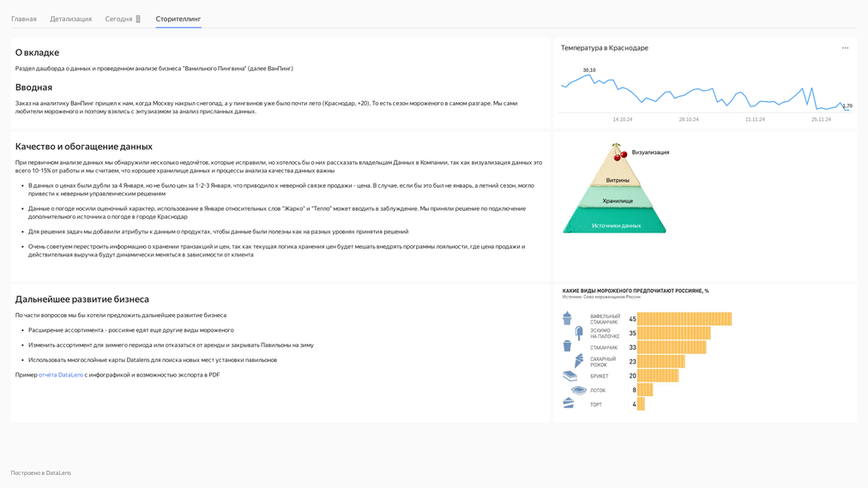The width and height of the screenshot is (868, 488).
Task: Click the 30,10 peak on temperature chart
Action: [x=590, y=75]
